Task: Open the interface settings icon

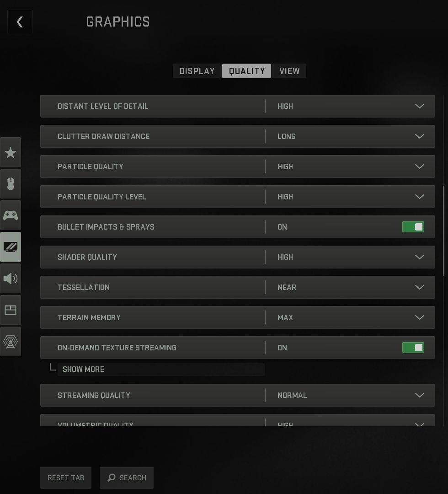Action: click(x=11, y=310)
